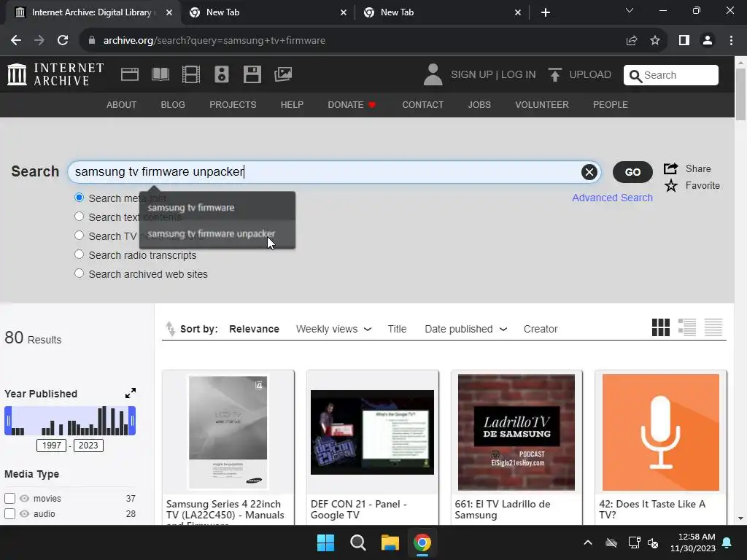Sort results by Title

click(x=397, y=329)
